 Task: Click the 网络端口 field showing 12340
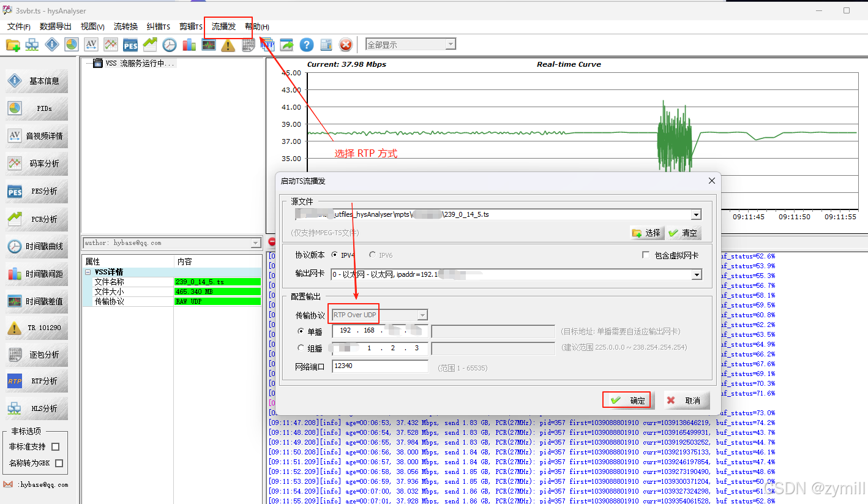coord(380,366)
